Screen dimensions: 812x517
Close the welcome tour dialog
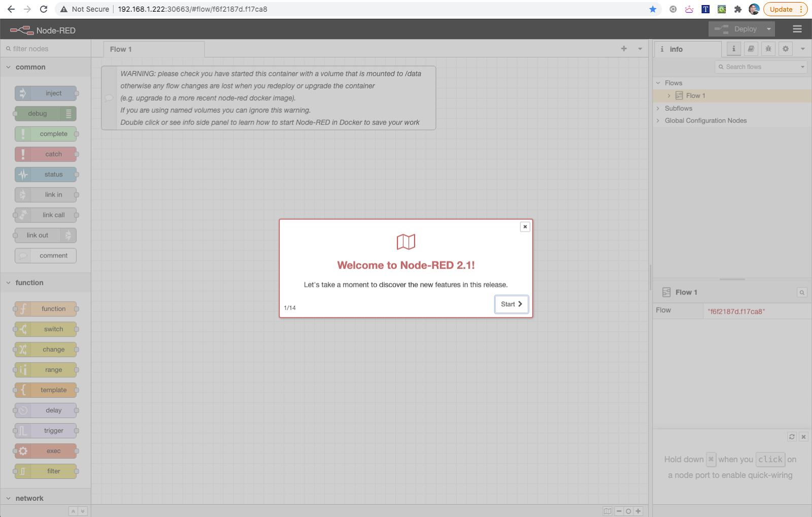[525, 227]
